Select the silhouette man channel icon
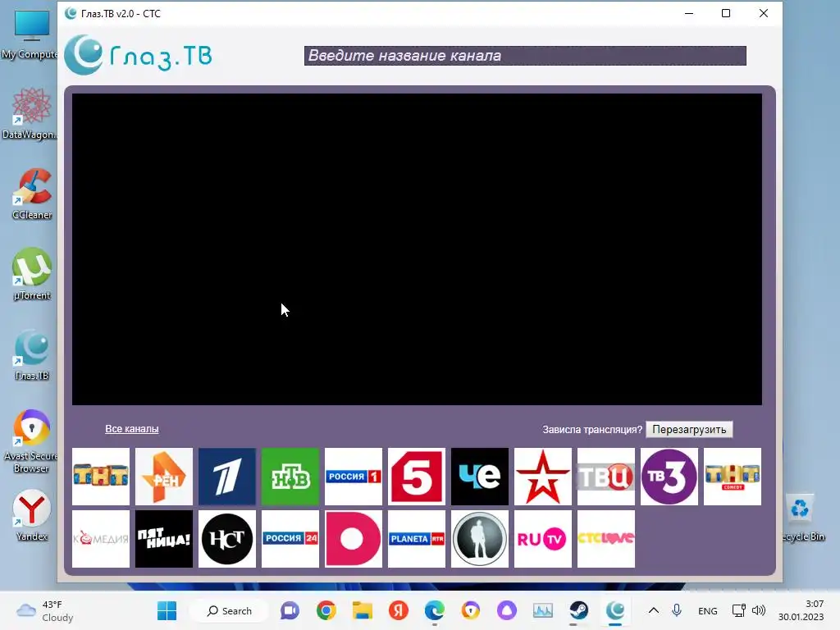 480,539
